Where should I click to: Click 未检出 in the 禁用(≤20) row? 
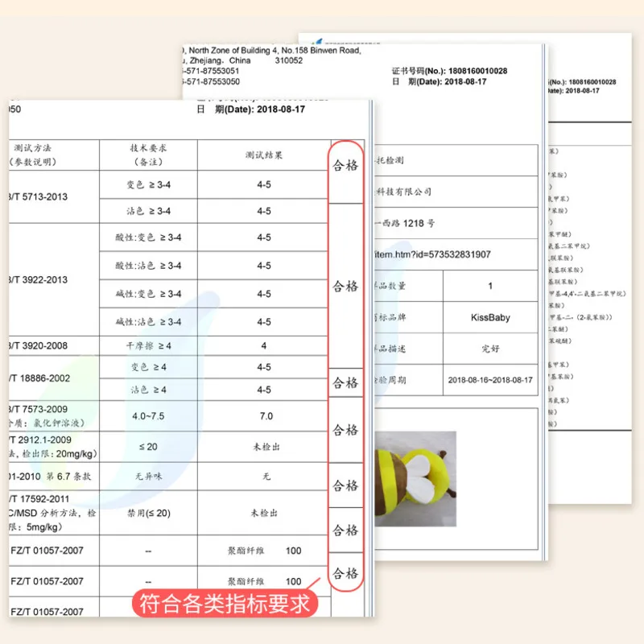coord(264,513)
